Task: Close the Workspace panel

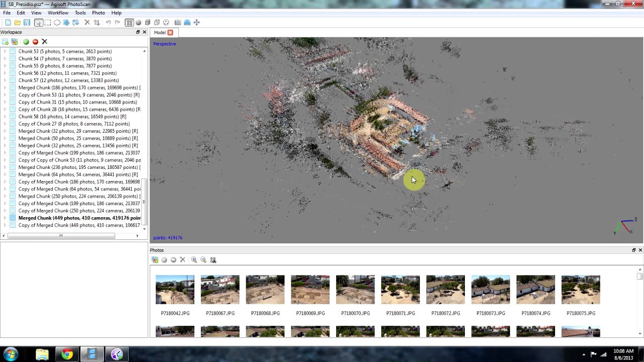Action: point(144,32)
